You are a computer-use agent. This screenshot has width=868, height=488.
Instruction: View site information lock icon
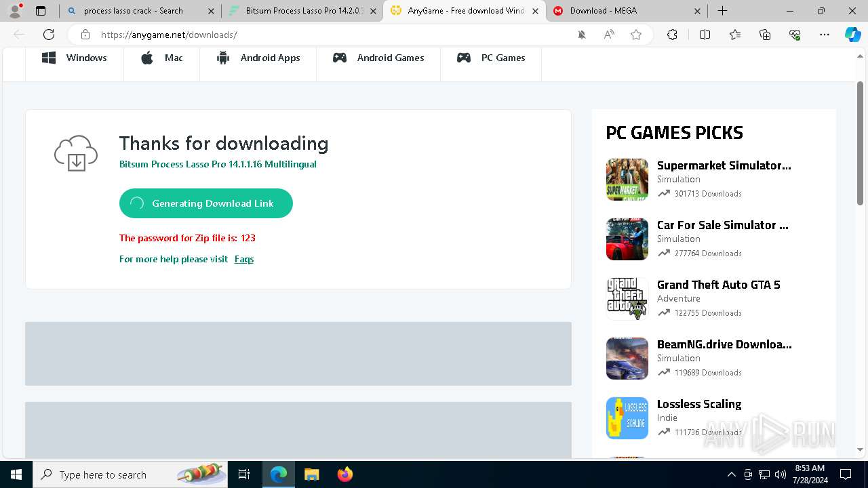[85, 35]
